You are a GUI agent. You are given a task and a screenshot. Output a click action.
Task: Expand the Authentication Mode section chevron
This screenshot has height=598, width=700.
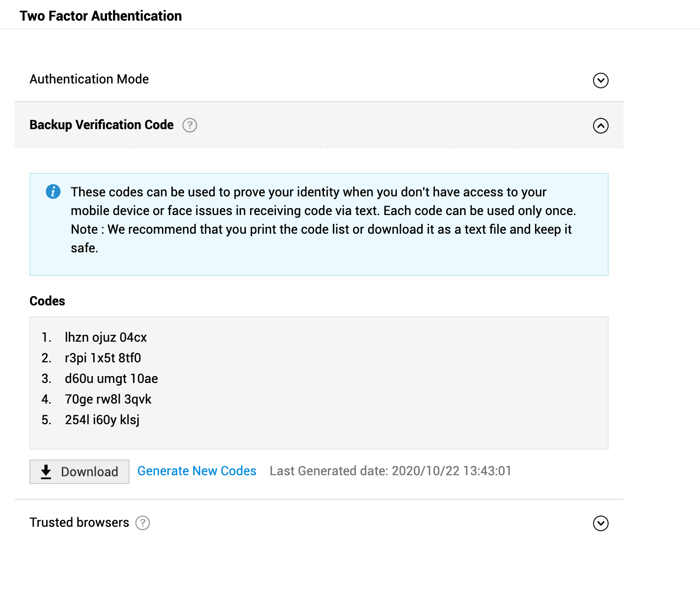pos(600,81)
